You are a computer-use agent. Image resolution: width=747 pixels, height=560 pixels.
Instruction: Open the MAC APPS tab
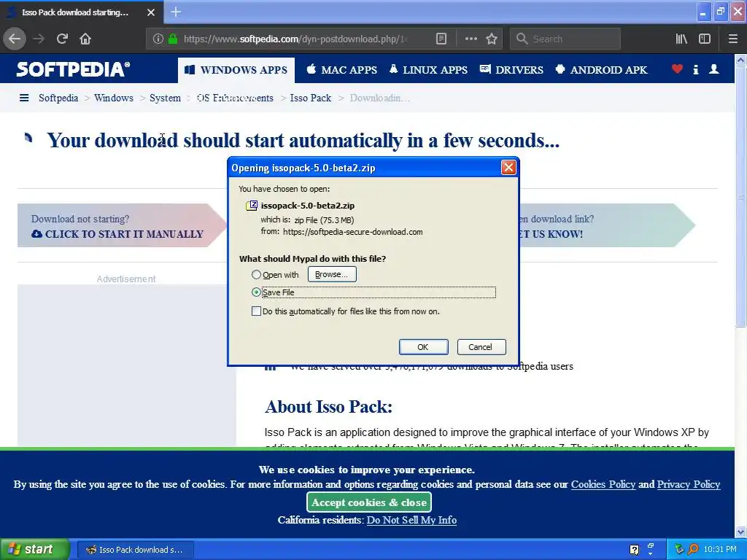(341, 70)
